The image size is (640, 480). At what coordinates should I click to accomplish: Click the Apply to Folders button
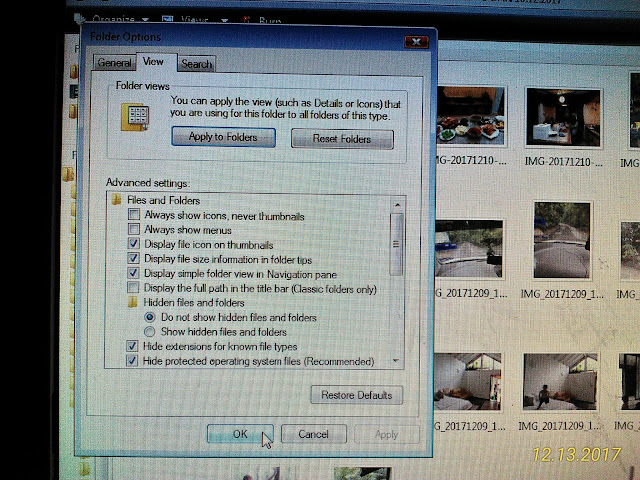(x=223, y=137)
